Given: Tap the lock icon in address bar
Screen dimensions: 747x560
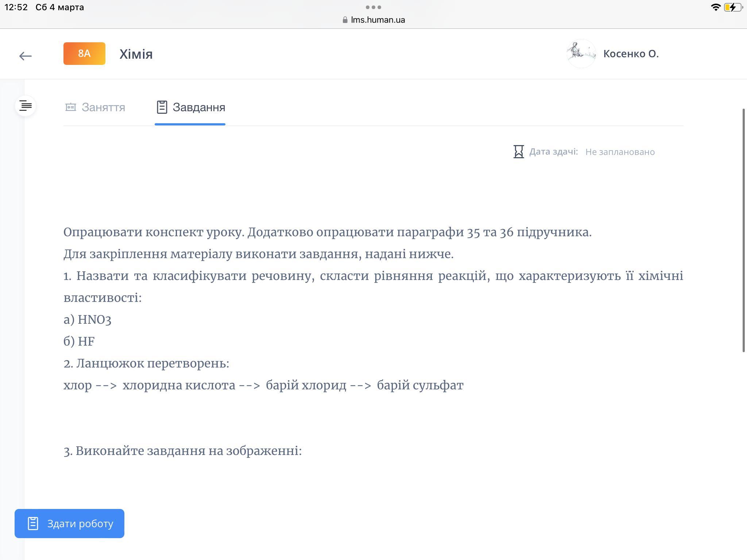Looking at the screenshot, I should click(x=345, y=20).
